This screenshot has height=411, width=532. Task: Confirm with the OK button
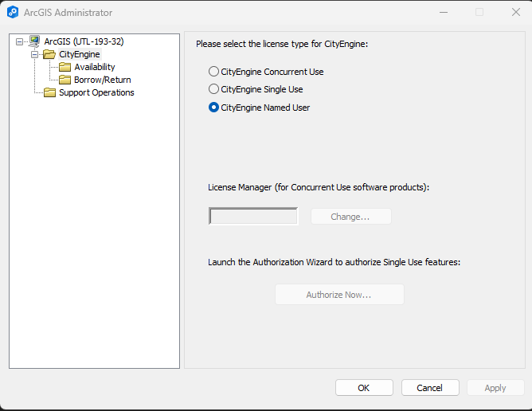pyautogui.click(x=364, y=388)
